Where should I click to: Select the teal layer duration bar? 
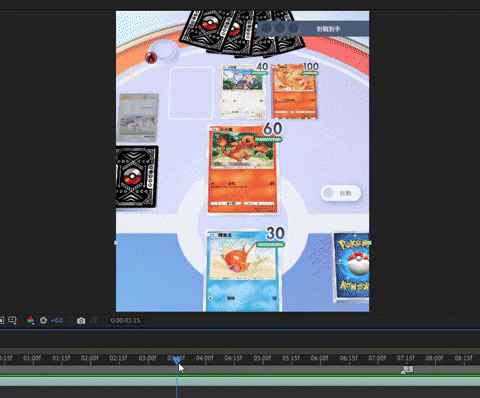(240, 381)
